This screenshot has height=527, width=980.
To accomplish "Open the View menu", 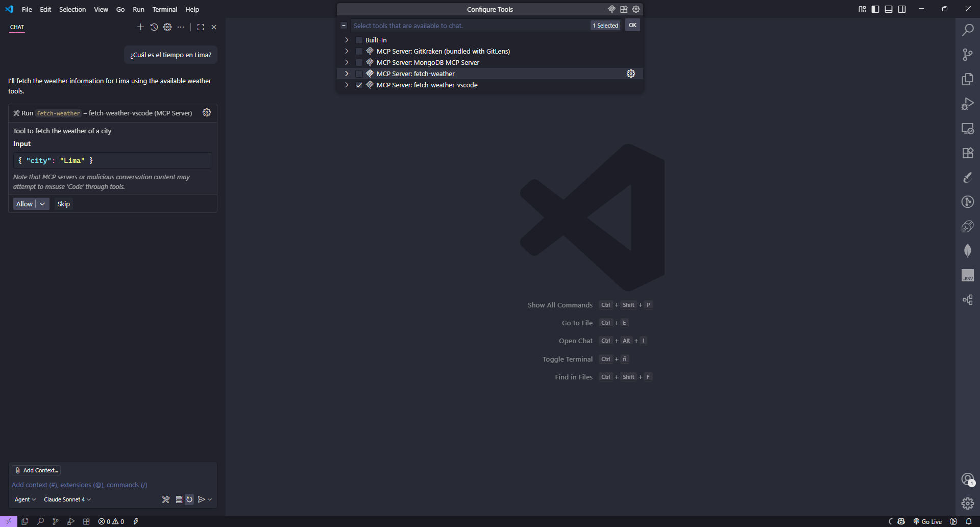I will (101, 9).
